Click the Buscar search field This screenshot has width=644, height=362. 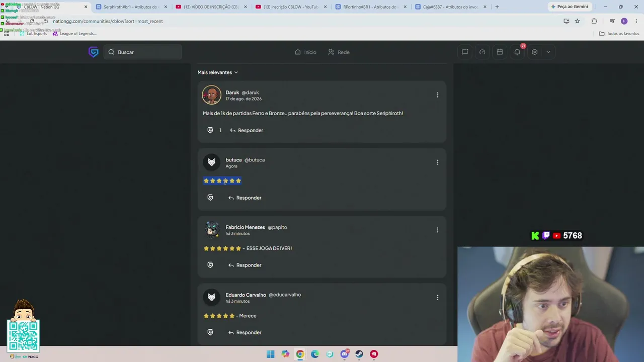tap(143, 52)
